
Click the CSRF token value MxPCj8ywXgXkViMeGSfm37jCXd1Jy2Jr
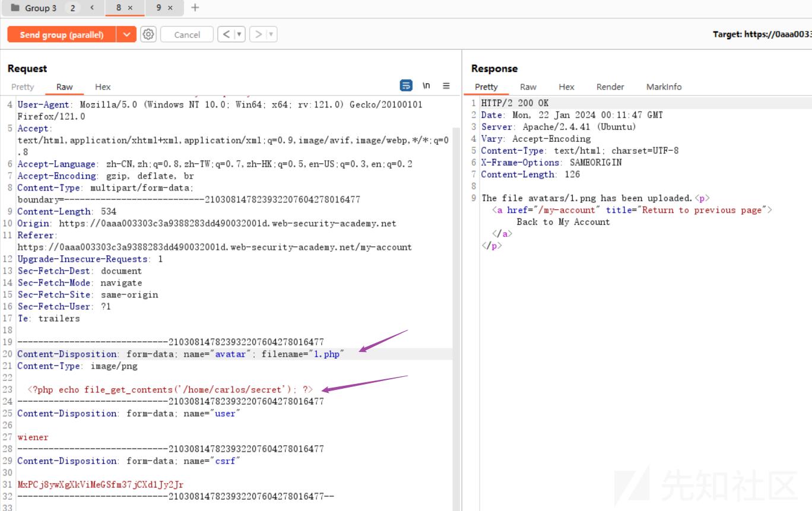(x=100, y=484)
